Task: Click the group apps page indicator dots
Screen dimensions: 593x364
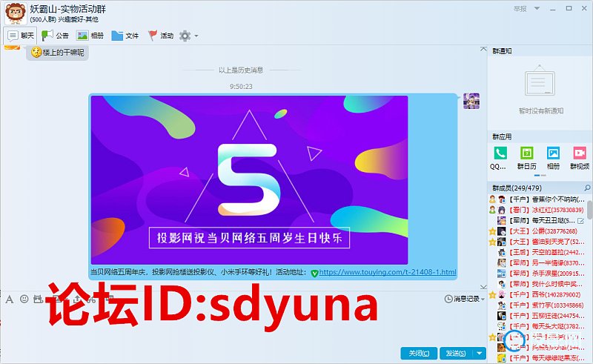Action: pos(540,175)
